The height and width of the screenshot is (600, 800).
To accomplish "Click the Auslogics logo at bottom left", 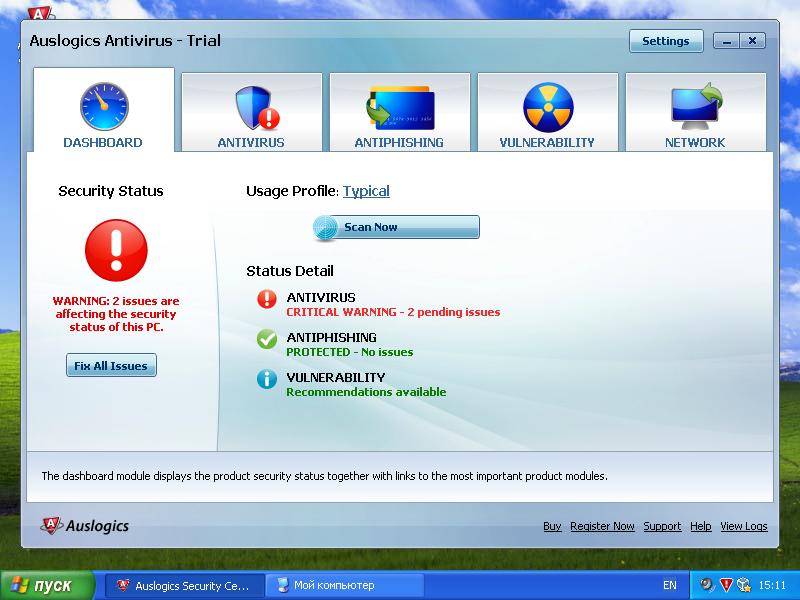I will [85, 526].
